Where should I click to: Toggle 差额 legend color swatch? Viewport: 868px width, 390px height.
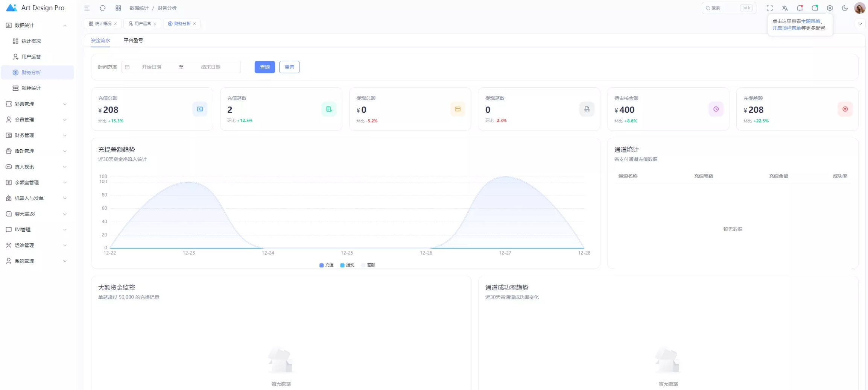[363, 265]
